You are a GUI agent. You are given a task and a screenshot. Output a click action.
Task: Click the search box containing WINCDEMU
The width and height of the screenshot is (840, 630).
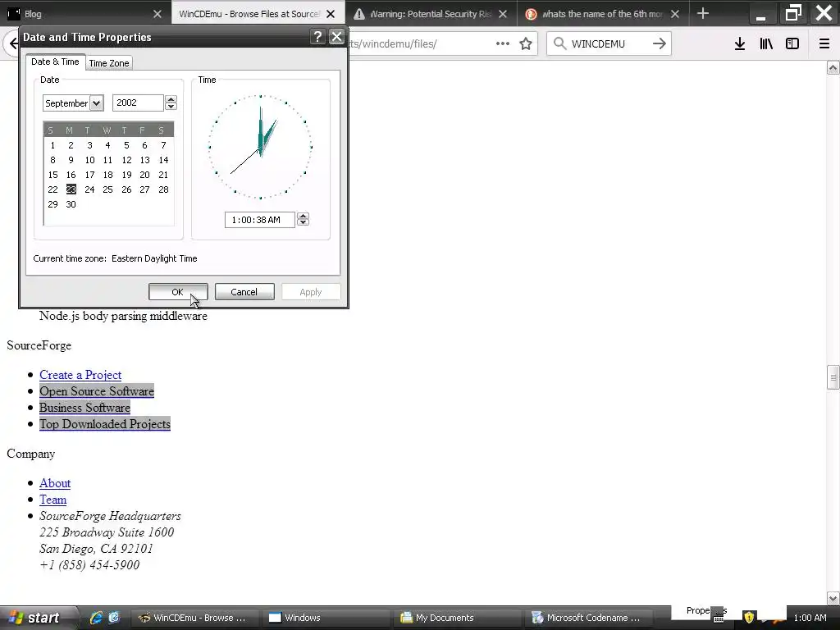click(x=608, y=44)
